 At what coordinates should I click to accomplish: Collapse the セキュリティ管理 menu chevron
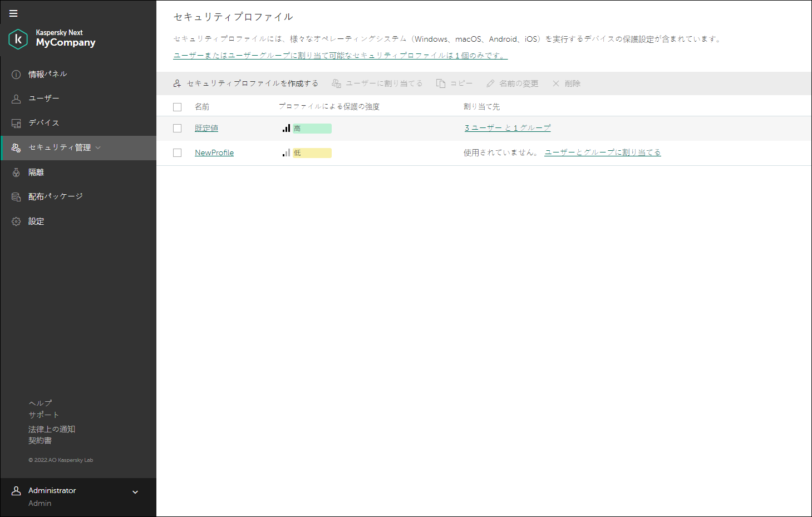[99, 147]
